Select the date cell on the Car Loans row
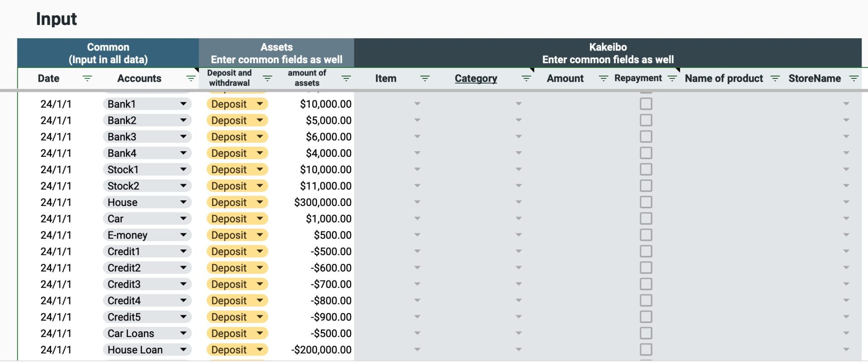The height and width of the screenshot is (362, 868). click(x=55, y=333)
